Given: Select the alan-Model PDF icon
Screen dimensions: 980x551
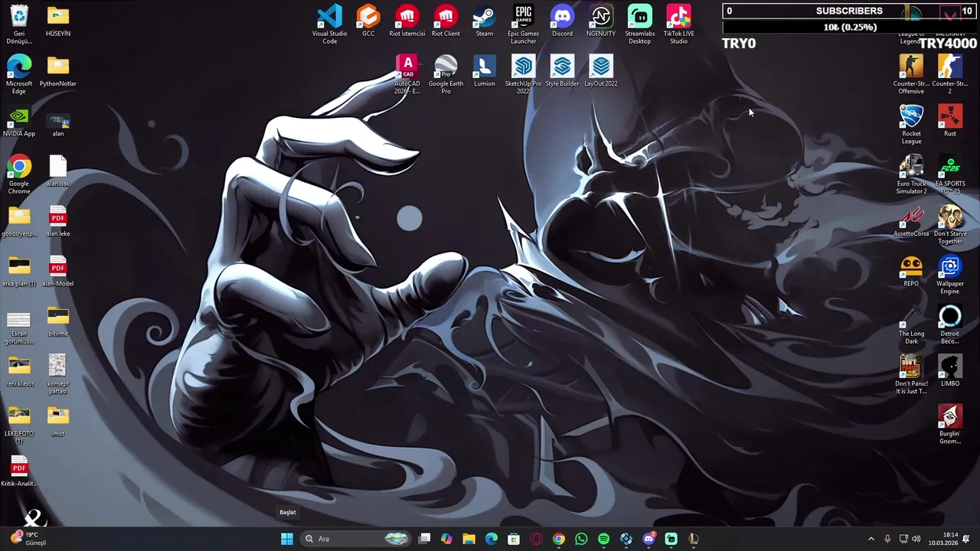Looking at the screenshot, I should pos(57,272).
